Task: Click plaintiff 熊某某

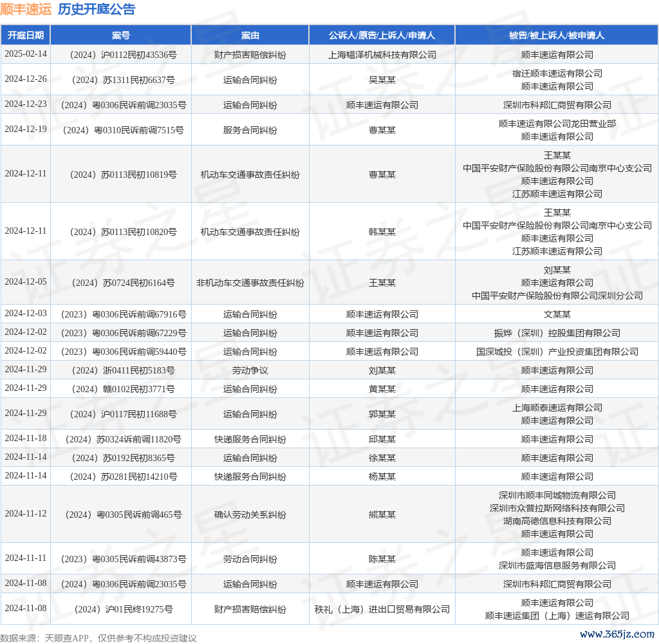Action: (382, 515)
